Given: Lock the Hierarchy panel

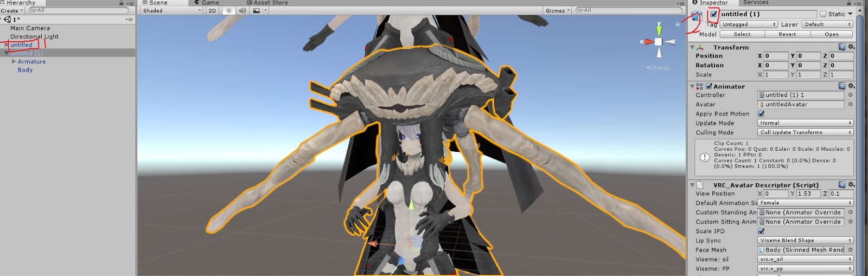Looking at the screenshot, I should (122, 3).
